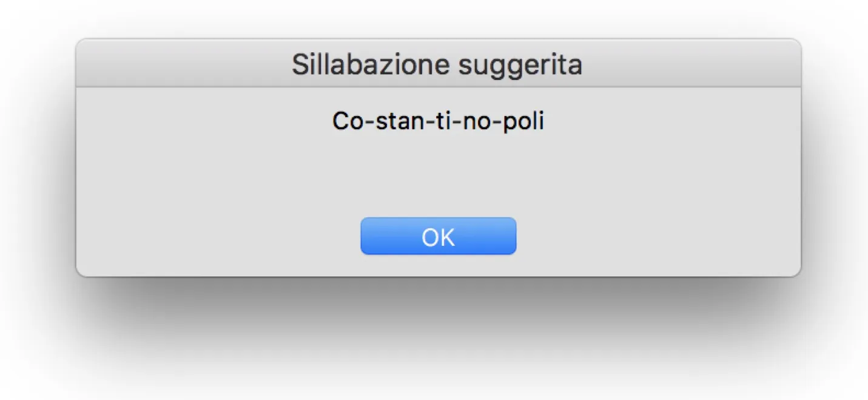
Task: Click the Co-stan-ti-no-poli hyphenation text
Action: coord(438,121)
